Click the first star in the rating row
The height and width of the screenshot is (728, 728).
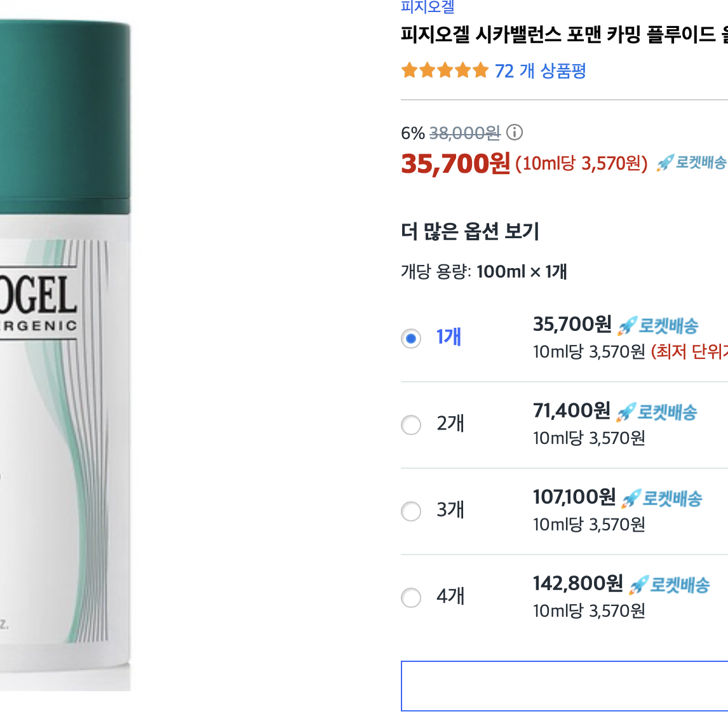coord(408,71)
